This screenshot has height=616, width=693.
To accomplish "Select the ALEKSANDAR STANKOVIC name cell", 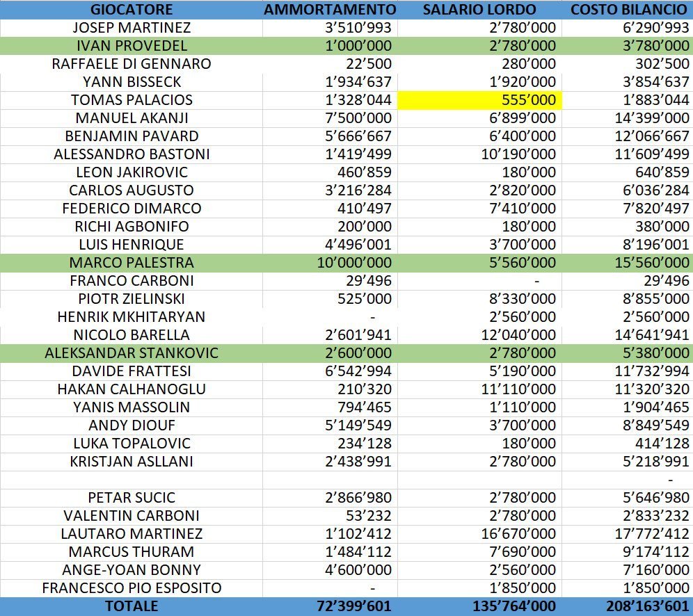I will (132, 354).
